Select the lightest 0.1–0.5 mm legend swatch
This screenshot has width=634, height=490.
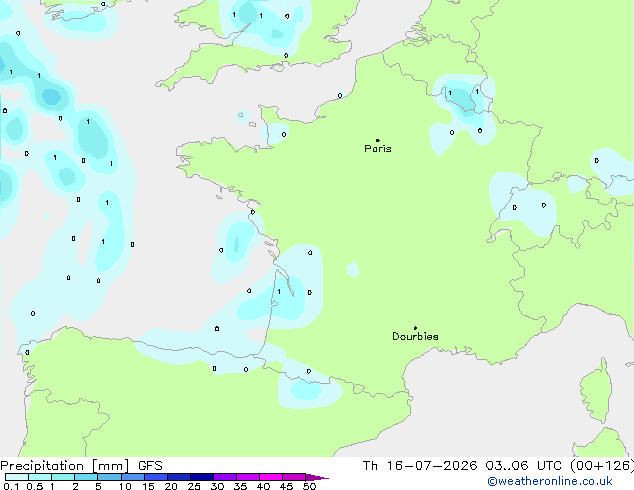pyautogui.click(x=17, y=477)
